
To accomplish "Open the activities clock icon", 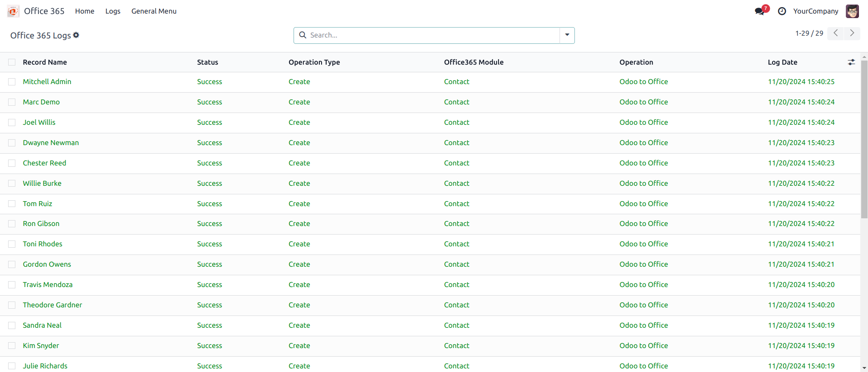I will pyautogui.click(x=782, y=11).
